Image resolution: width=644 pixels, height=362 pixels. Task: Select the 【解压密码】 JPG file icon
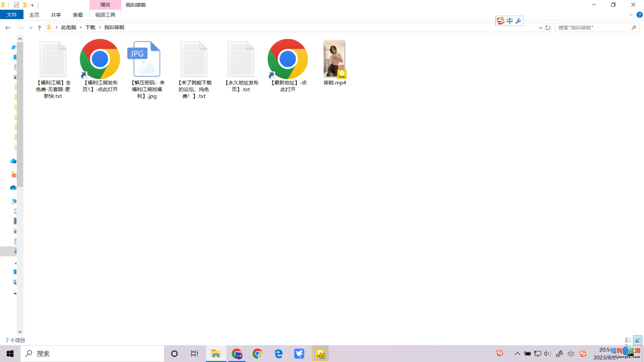pos(144,59)
